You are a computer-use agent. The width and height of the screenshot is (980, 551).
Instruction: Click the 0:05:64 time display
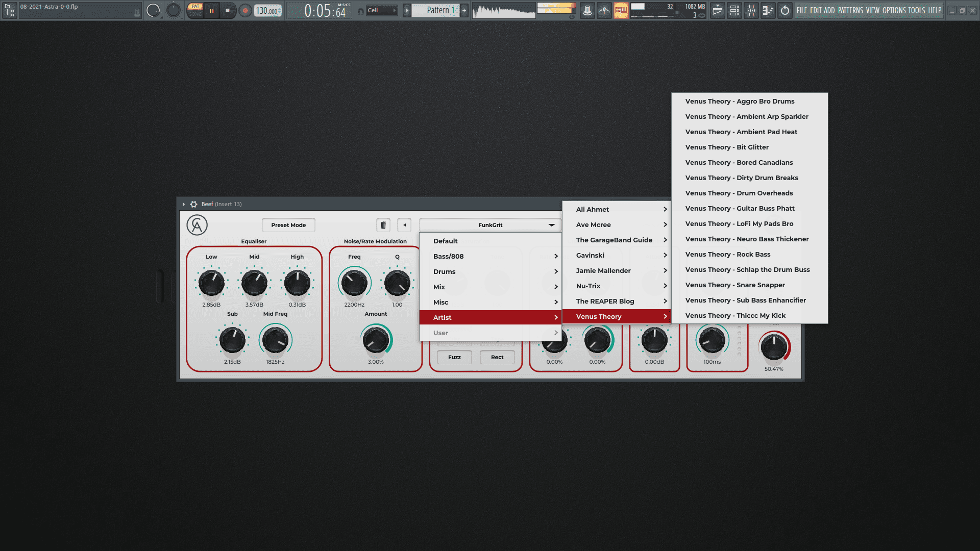point(326,10)
